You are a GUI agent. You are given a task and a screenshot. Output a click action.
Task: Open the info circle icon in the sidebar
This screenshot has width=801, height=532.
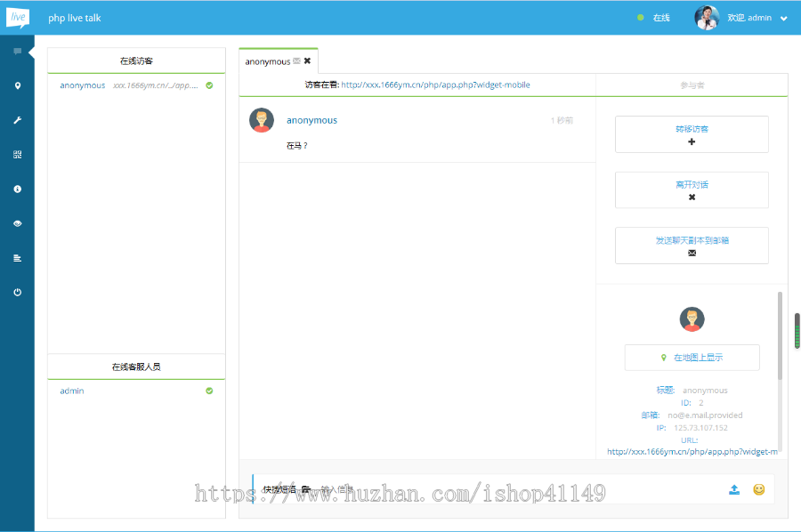click(x=18, y=189)
